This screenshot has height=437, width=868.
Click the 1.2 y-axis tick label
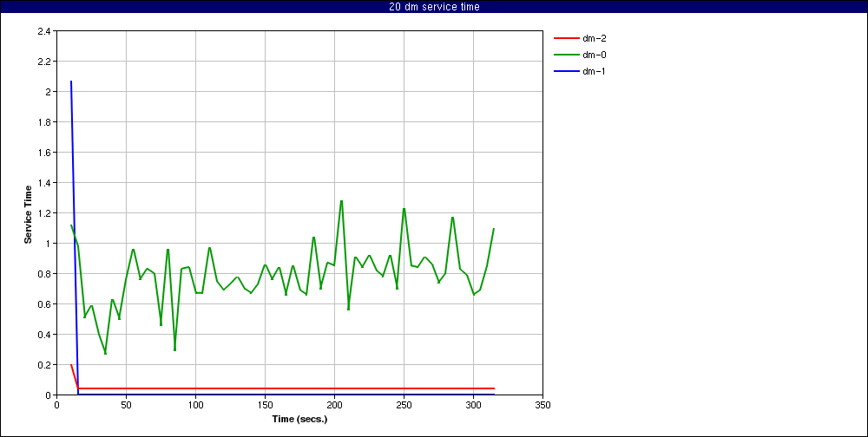43,213
